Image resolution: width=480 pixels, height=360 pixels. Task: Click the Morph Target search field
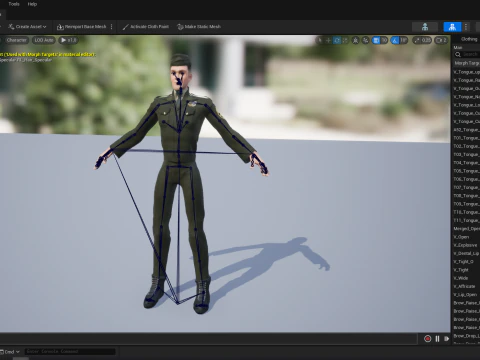pos(467,54)
